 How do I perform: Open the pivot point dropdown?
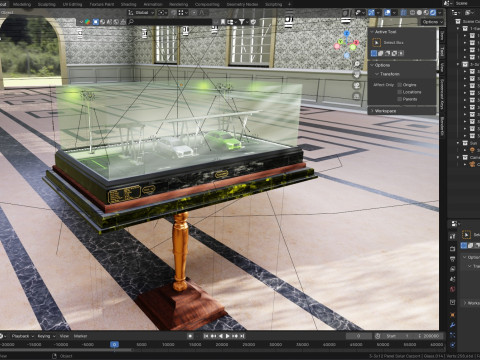tap(162, 13)
